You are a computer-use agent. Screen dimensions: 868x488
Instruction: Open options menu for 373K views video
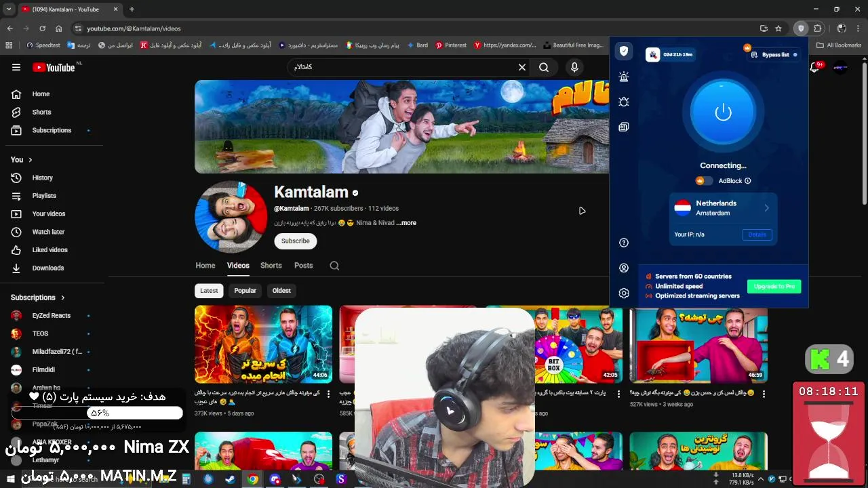coord(329,394)
